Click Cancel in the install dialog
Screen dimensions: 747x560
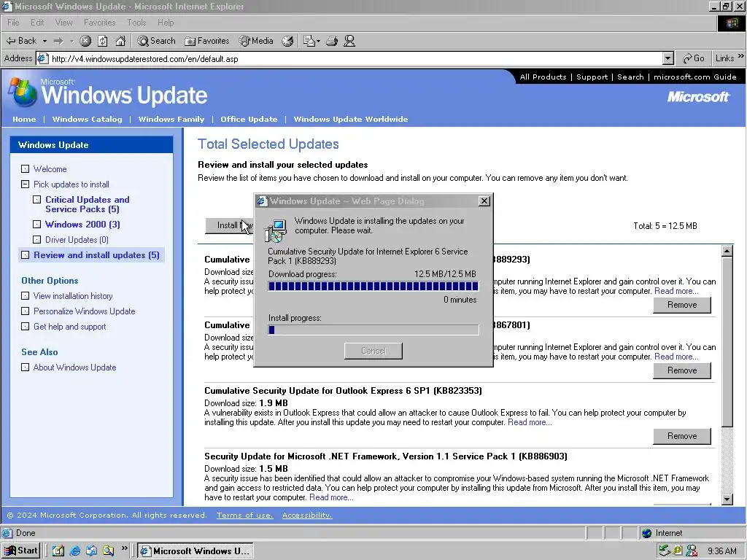373,351
